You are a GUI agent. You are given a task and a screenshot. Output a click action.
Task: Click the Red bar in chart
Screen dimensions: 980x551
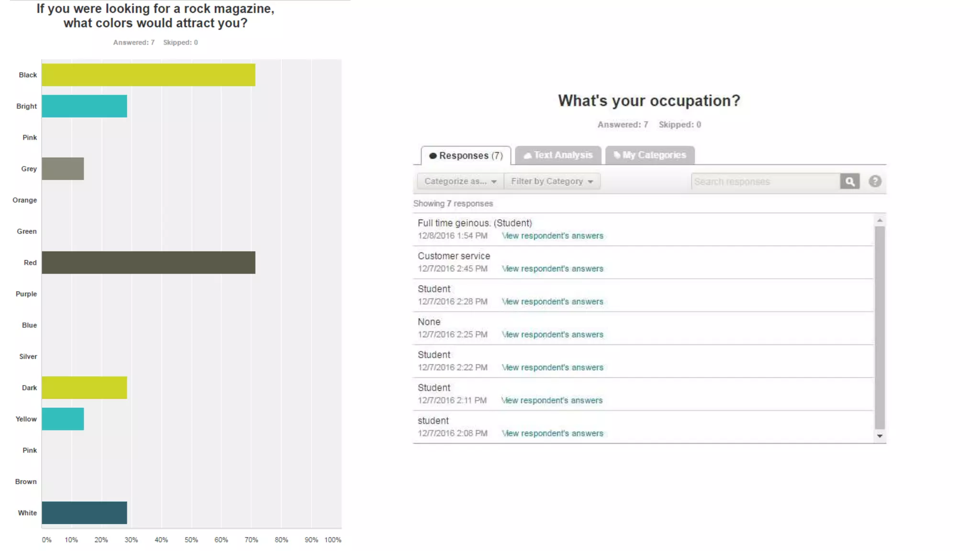(148, 263)
